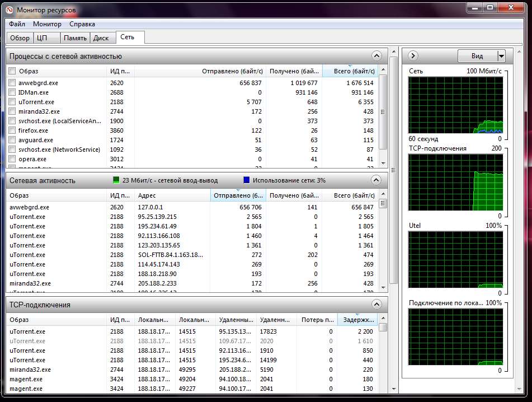
Task: Click green network I/O indicator square
Action: [x=116, y=180]
